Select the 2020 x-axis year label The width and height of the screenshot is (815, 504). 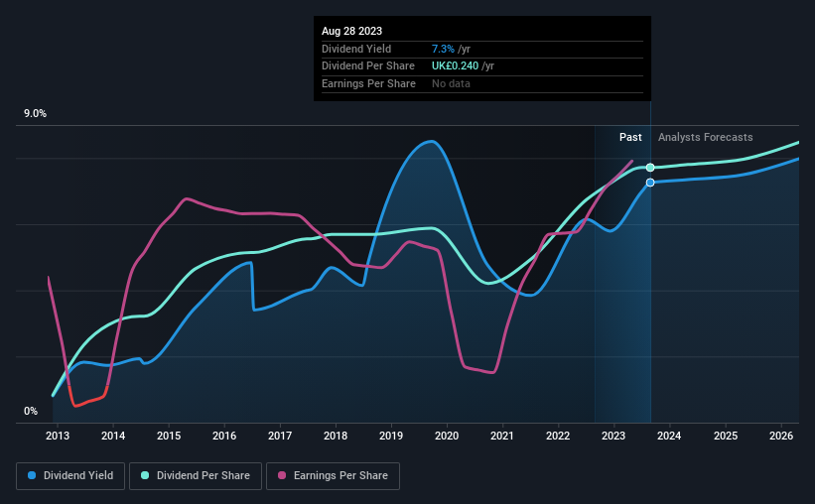point(447,436)
